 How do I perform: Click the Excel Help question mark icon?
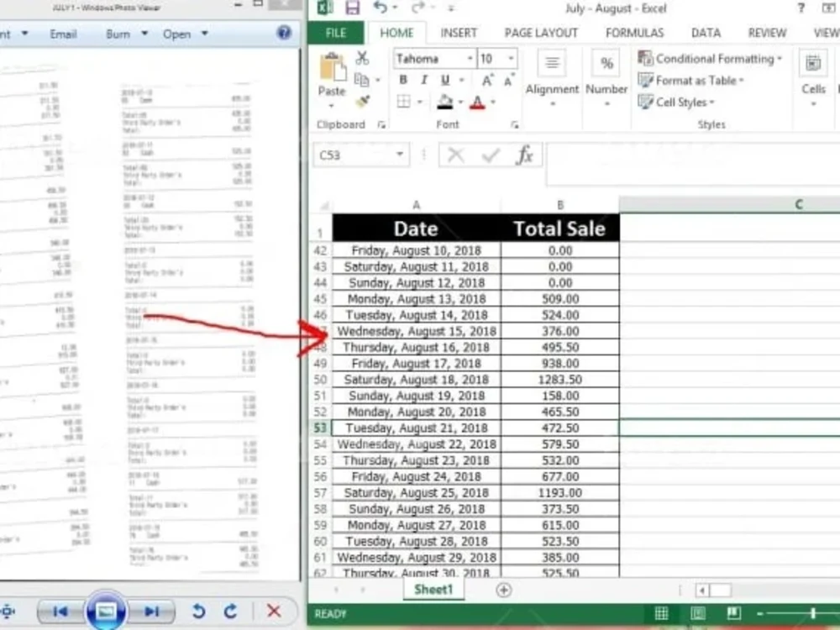coord(801,8)
